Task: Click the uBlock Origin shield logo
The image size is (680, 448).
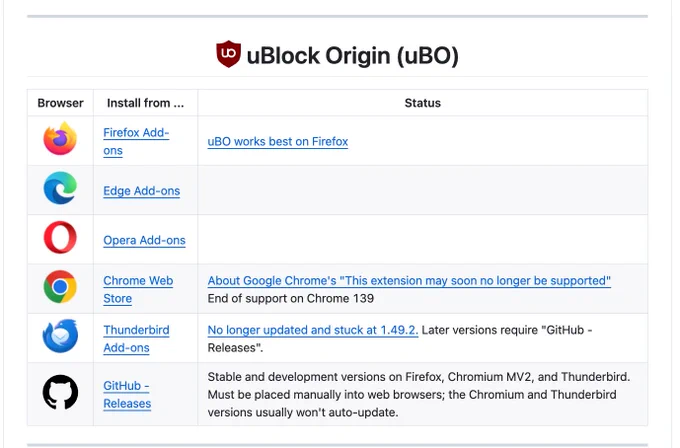Action: [229, 54]
